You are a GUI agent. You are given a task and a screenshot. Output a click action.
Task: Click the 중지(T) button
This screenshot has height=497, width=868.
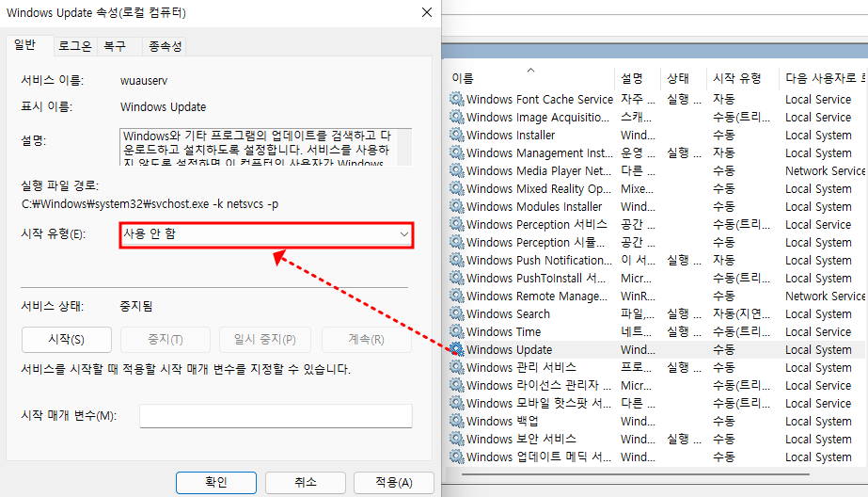(x=166, y=340)
